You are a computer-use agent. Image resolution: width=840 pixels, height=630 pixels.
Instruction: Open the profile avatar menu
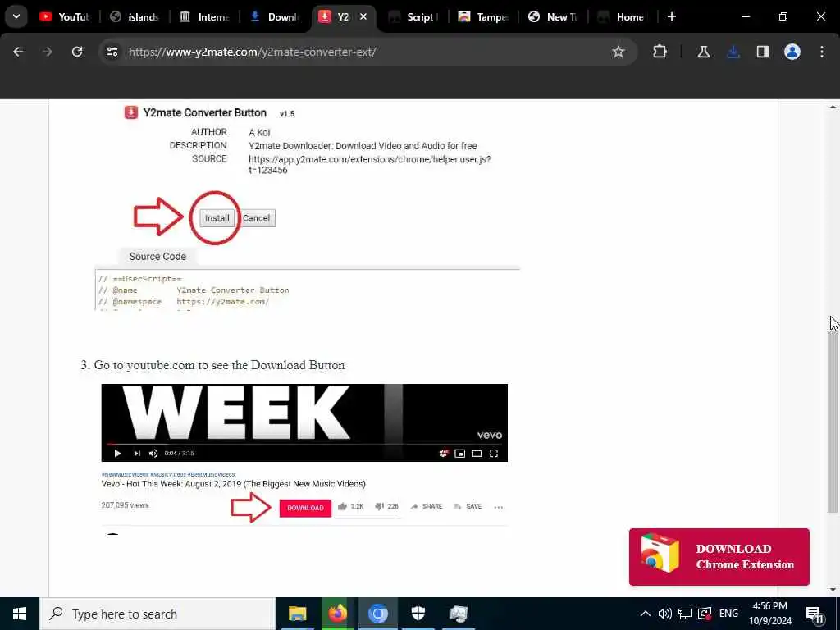tap(792, 52)
